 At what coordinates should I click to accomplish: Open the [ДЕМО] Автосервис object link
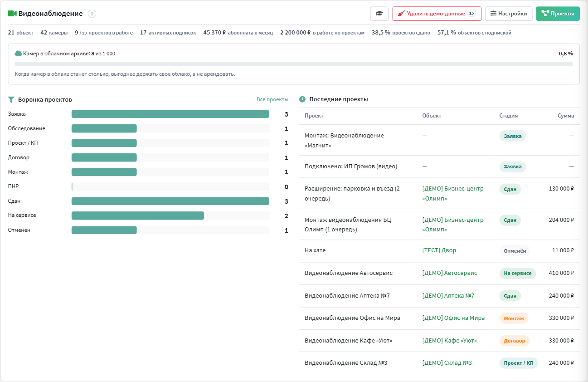(x=450, y=273)
